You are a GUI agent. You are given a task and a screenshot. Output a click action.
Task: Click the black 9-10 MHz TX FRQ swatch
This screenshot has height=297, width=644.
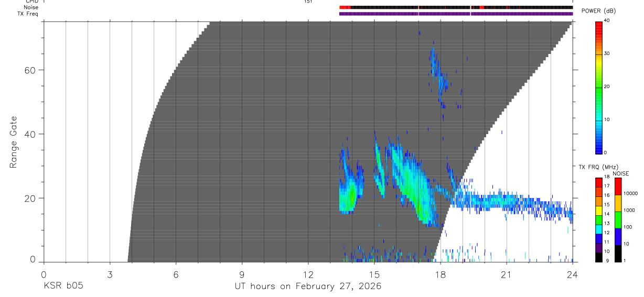pyautogui.click(x=598, y=257)
